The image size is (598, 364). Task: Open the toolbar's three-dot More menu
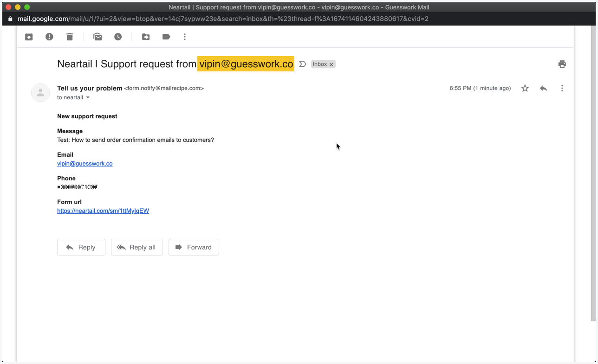(185, 37)
